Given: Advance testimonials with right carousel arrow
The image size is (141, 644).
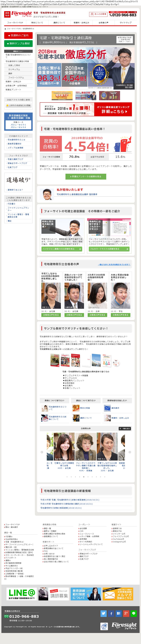Looking at the screenshot, I should pyautogui.click(x=130, y=452).
